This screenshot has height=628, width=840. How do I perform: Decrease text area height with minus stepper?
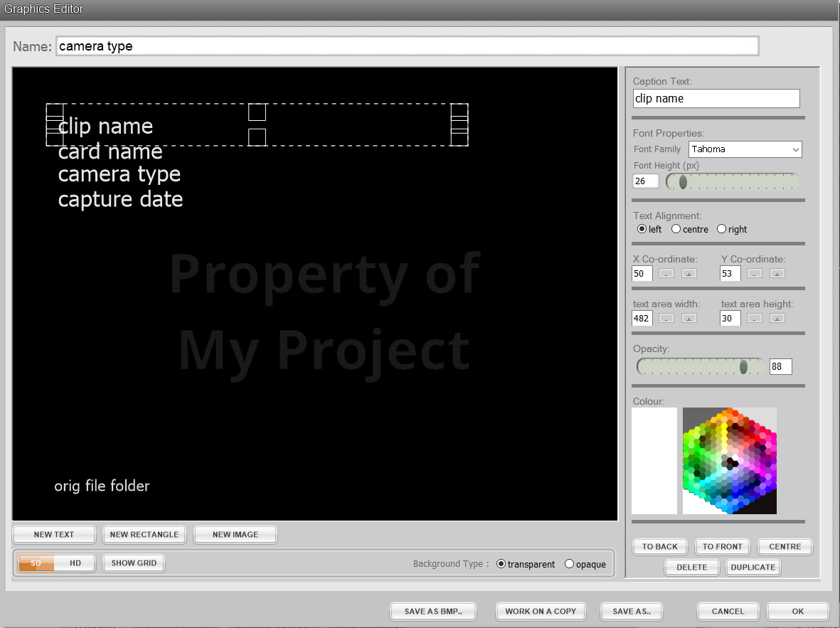click(755, 319)
